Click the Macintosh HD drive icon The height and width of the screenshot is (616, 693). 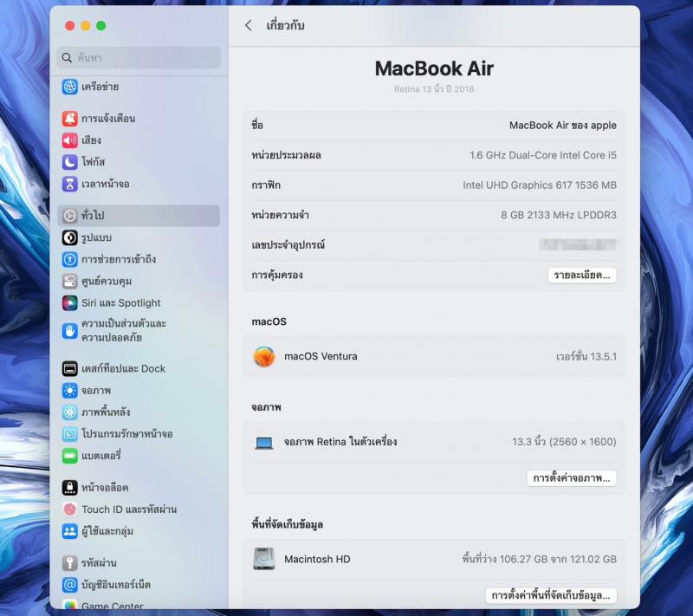click(x=264, y=559)
